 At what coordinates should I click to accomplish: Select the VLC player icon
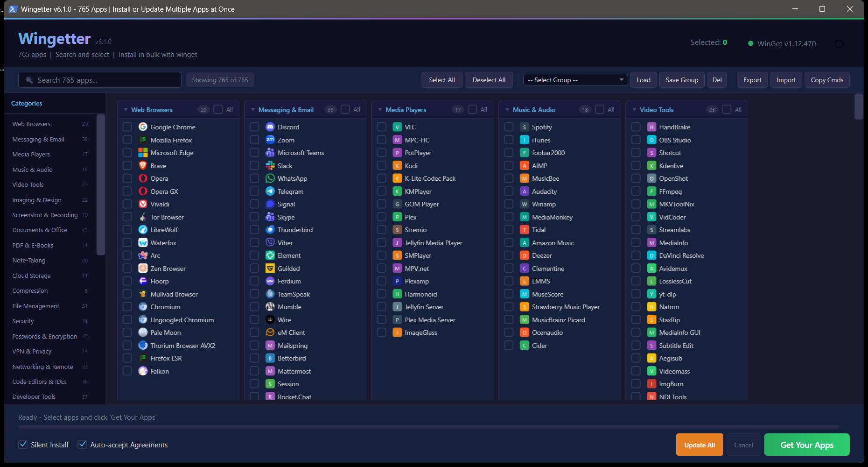(397, 127)
